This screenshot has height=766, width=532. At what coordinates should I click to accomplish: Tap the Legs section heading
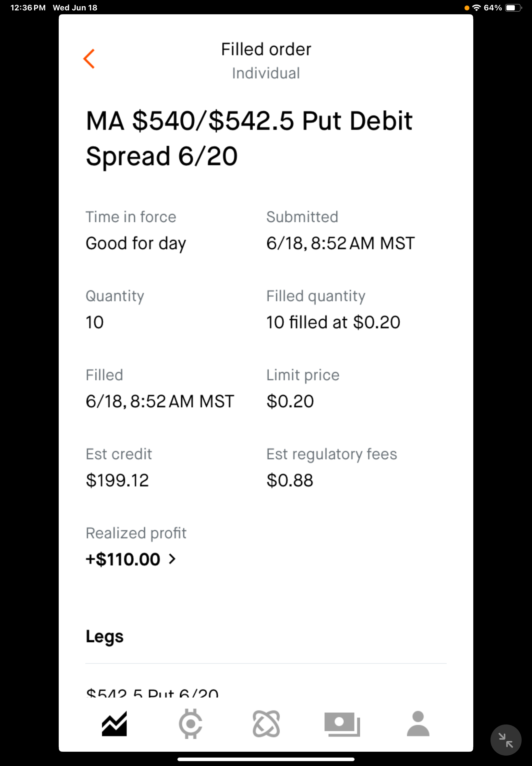point(105,636)
